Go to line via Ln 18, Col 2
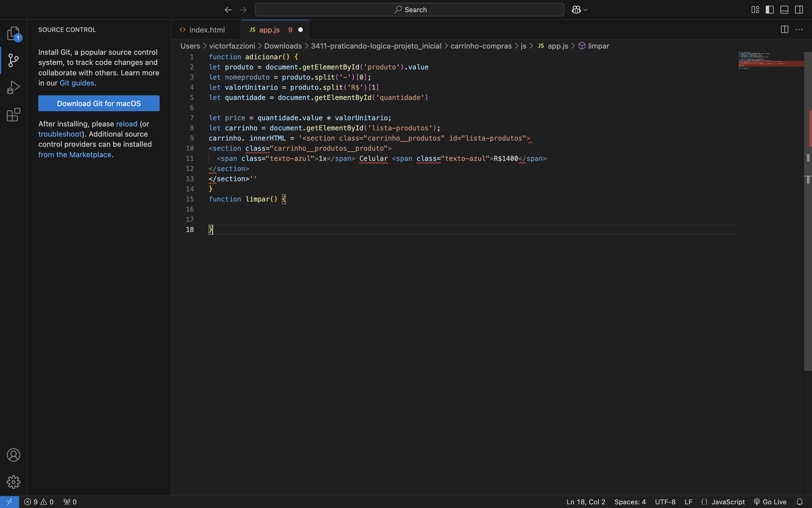This screenshot has height=508, width=812. tap(586, 502)
